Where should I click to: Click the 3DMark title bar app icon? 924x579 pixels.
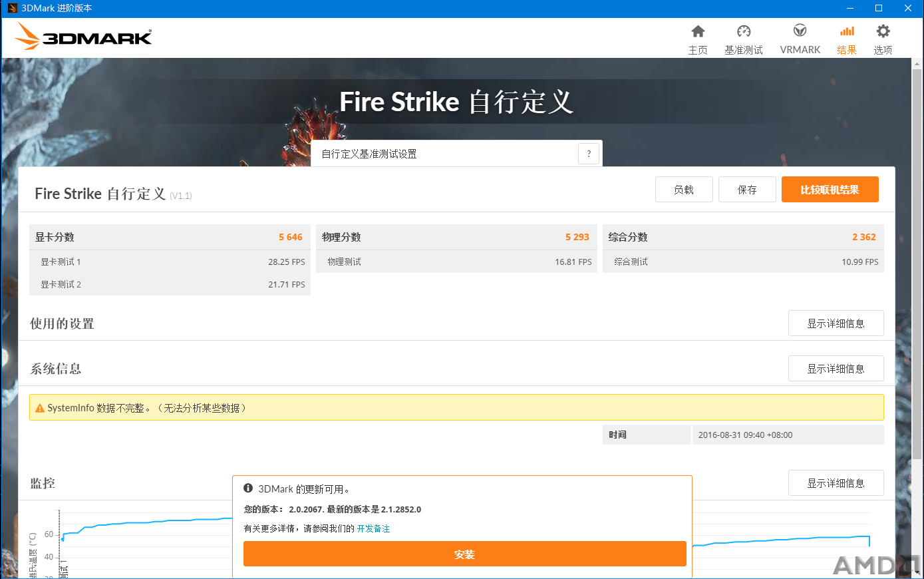12,8
